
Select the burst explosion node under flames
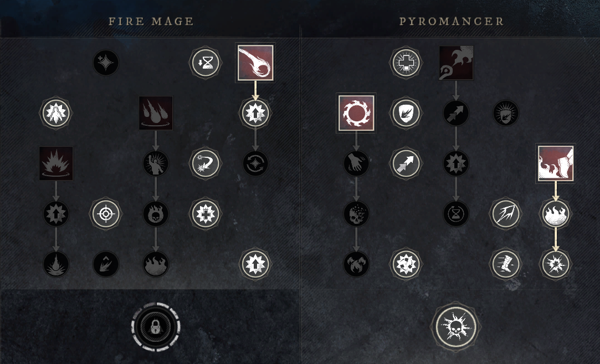(556, 264)
